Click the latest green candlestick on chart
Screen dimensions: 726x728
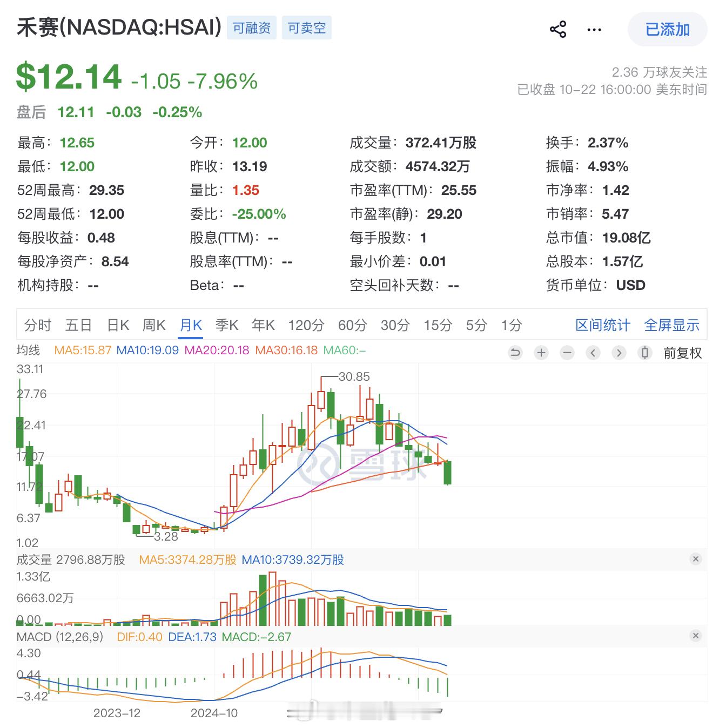click(x=447, y=473)
